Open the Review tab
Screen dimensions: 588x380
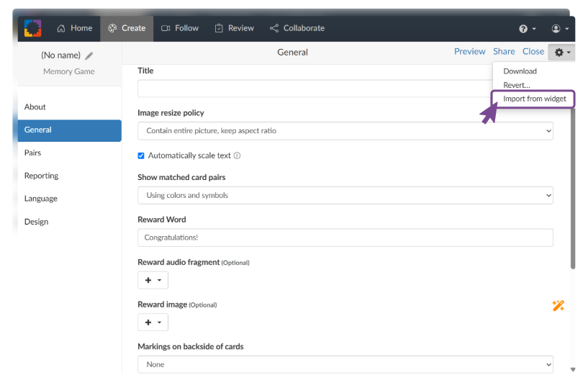[x=235, y=28]
